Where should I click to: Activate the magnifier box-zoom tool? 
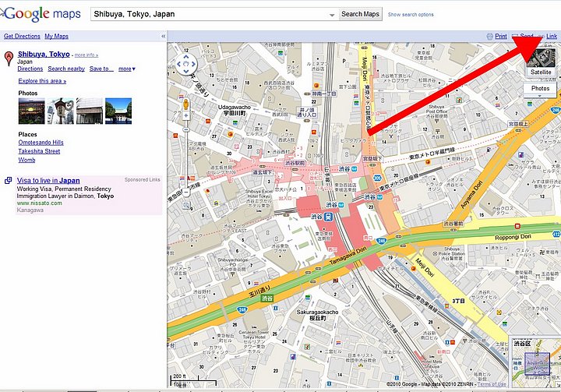click(186, 205)
